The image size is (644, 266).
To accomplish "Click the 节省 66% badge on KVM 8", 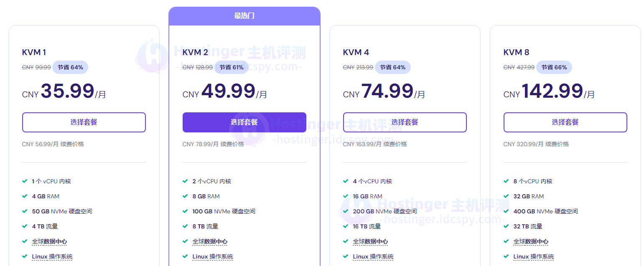I will [x=554, y=67].
